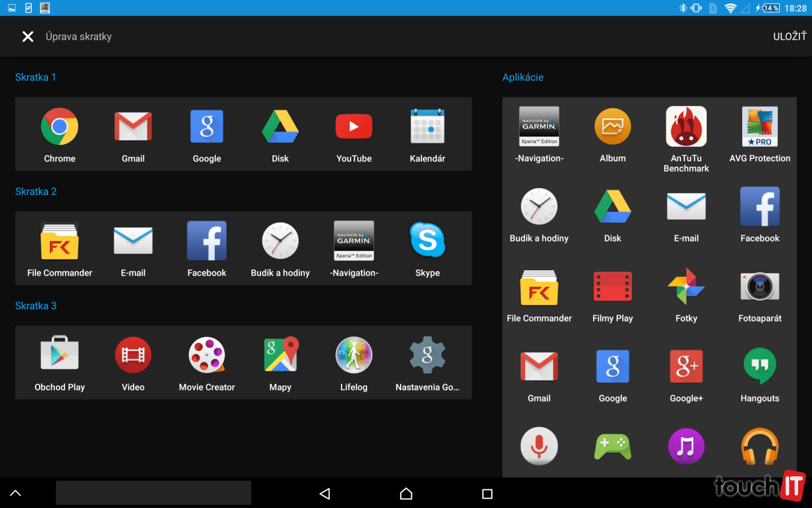This screenshot has height=508, width=812.
Task: Expand the up-chevron in navigation bar
Action: click(x=16, y=494)
